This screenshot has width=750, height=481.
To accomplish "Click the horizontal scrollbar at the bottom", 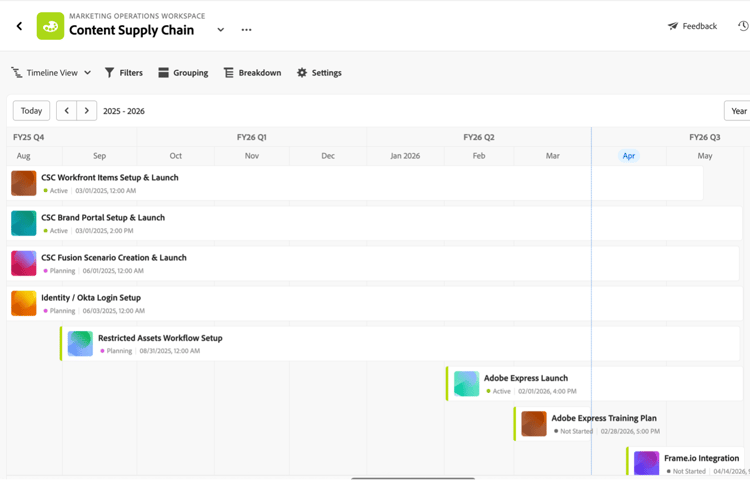I will 413,478.
